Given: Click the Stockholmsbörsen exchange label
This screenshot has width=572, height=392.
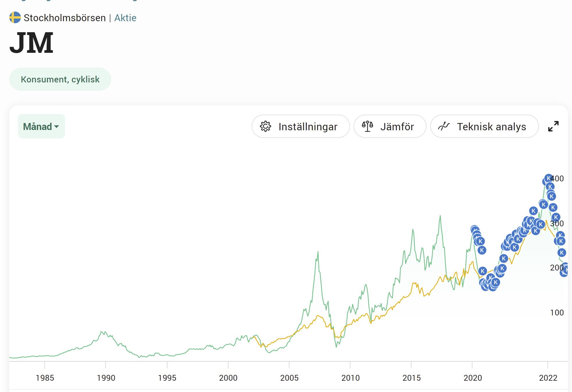Looking at the screenshot, I should 64,18.
